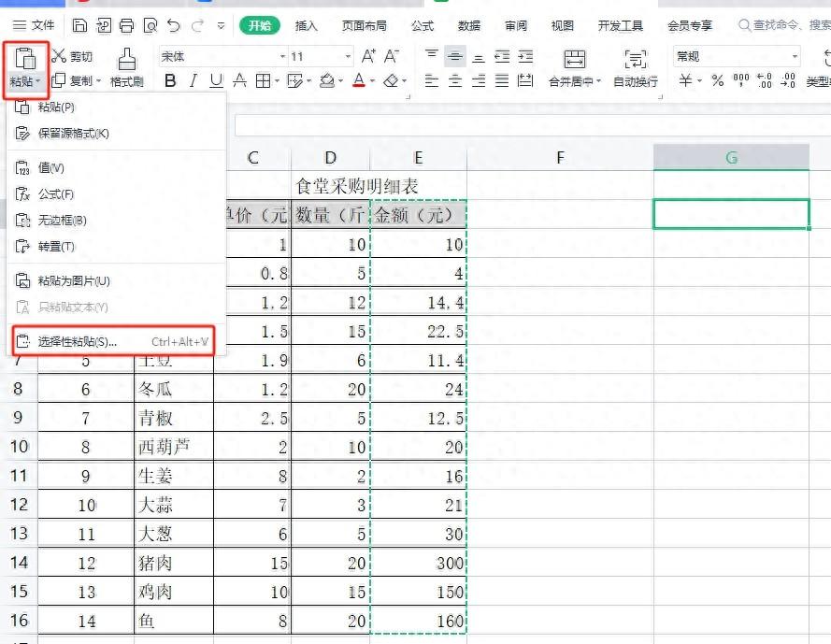Switch to the 视图 tab
The width and height of the screenshot is (831, 644).
[563, 25]
